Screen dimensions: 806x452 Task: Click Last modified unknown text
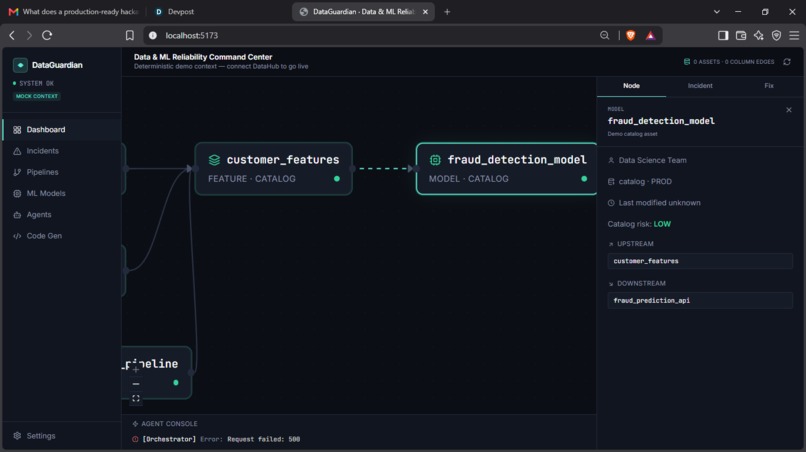660,203
